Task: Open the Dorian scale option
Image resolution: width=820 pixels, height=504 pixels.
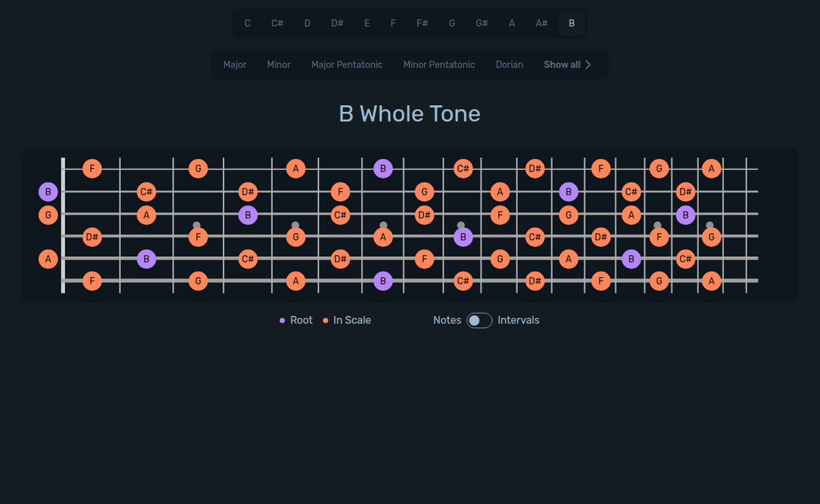Action: tap(509, 64)
